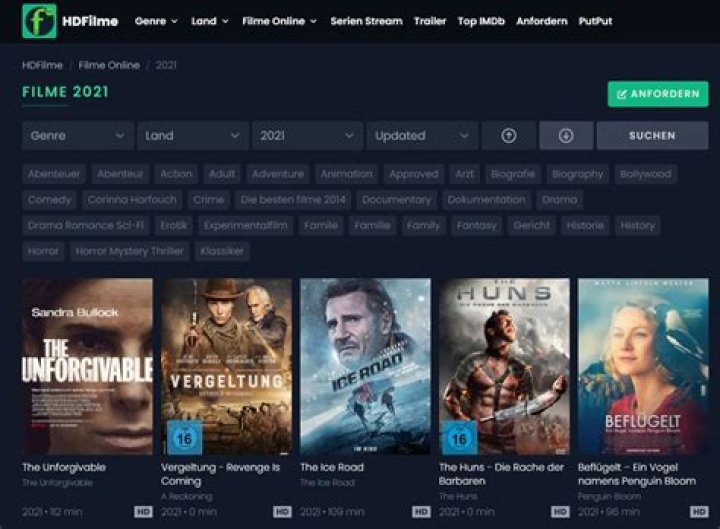Image resolution: width=720 pixels, height=529 pixels.
Task: Select the Animation genre tag
Action: pos(346,174)
